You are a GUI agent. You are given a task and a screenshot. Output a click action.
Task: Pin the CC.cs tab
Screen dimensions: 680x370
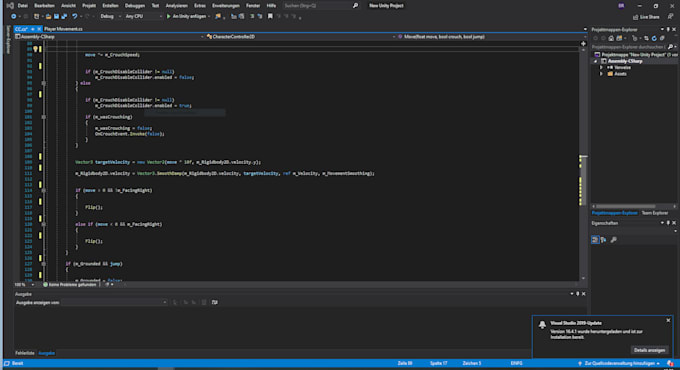[33, 29]
